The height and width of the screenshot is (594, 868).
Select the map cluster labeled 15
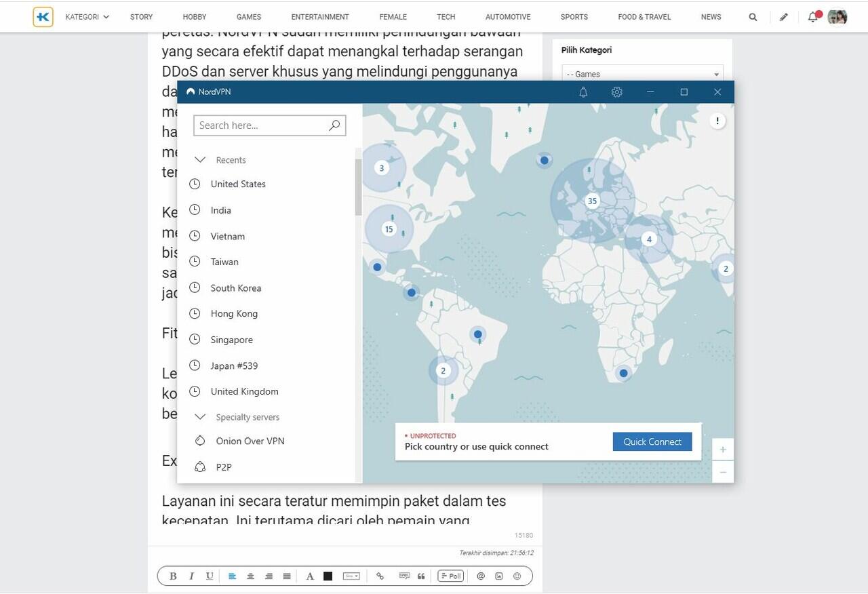(389, 229)
